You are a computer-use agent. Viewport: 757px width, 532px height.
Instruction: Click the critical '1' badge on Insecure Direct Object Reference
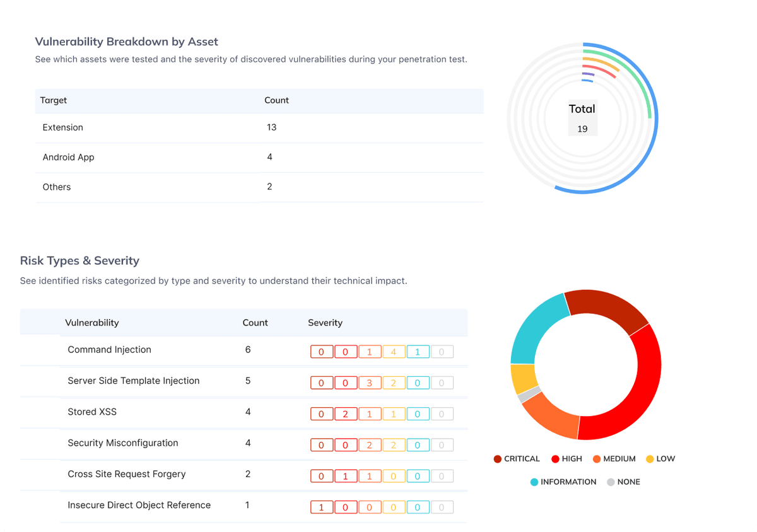click(x=322, y=507)
